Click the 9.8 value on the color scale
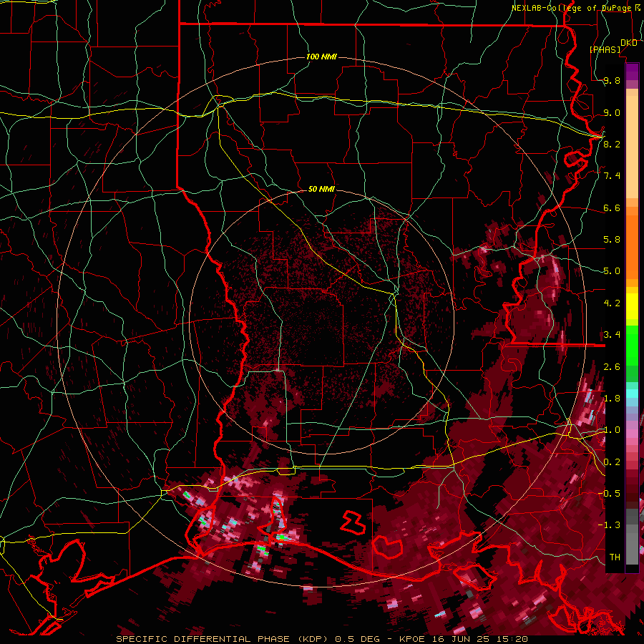 coord(612,80)
